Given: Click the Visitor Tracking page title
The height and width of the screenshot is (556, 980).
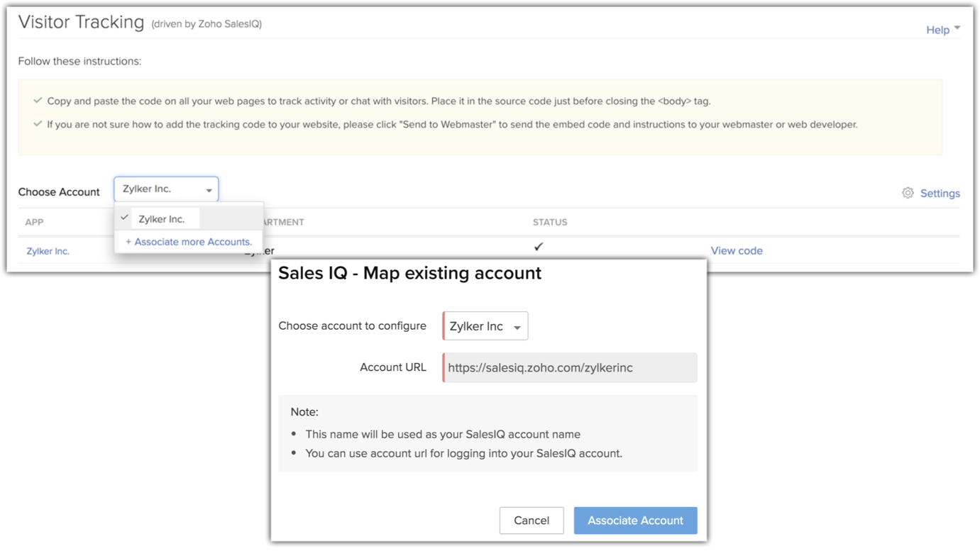Looking at the screenshot, I should [82, 23].
